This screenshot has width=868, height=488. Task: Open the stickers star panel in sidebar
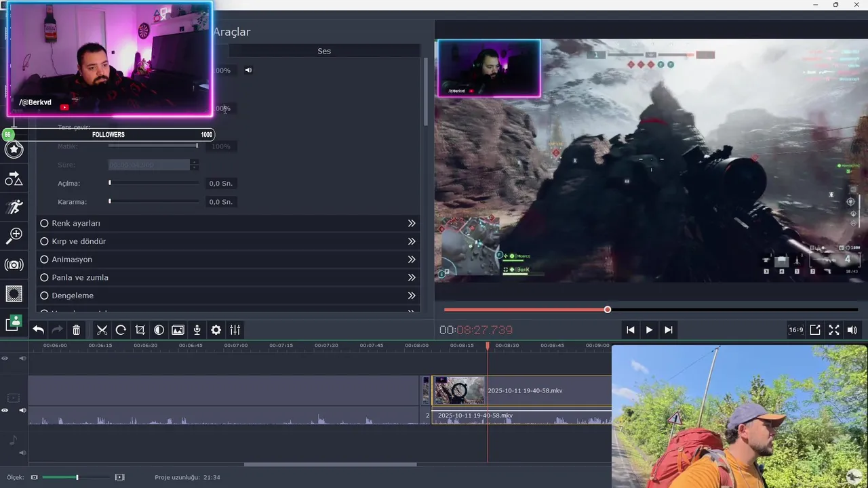14,149
